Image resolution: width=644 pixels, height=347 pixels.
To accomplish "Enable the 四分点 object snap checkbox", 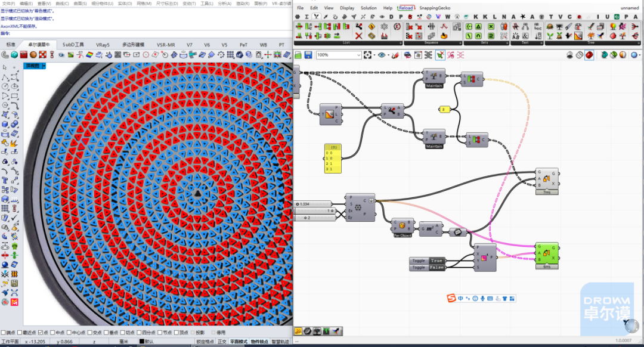I will [x=139, y=333].
